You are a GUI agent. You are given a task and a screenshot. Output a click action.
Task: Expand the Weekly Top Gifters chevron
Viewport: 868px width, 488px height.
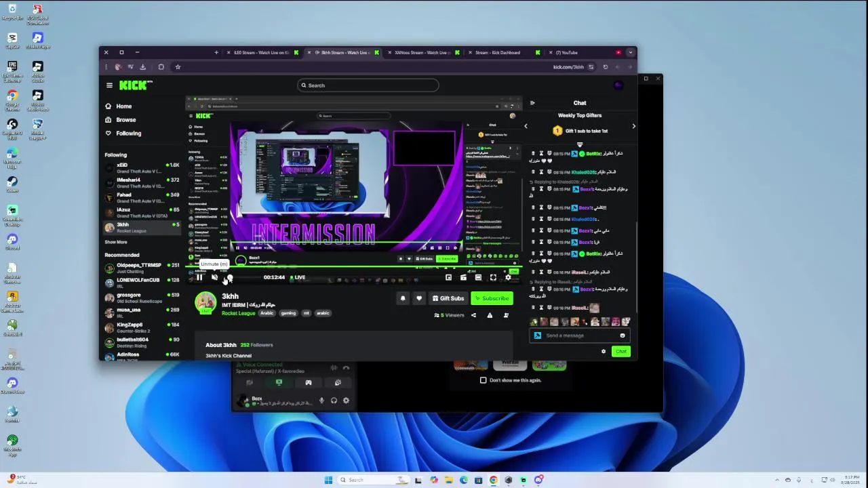pyautogui.click(x=580, y=144)
